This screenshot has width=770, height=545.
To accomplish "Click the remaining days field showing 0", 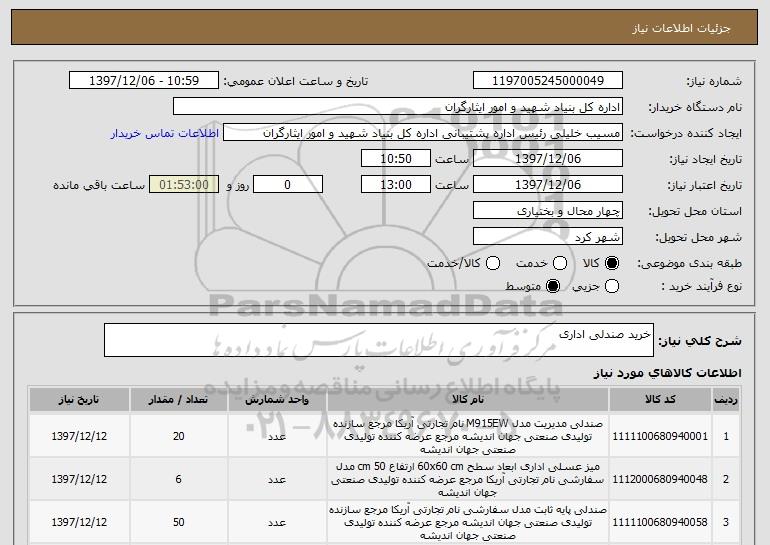I will 288,185.
